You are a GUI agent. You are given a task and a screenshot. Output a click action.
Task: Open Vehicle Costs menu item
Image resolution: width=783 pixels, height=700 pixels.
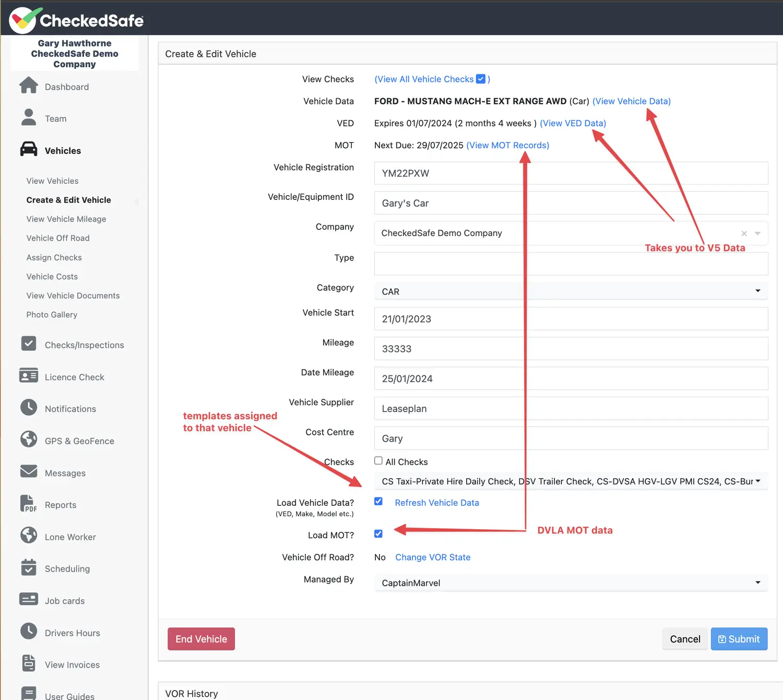tap(52, 277)
